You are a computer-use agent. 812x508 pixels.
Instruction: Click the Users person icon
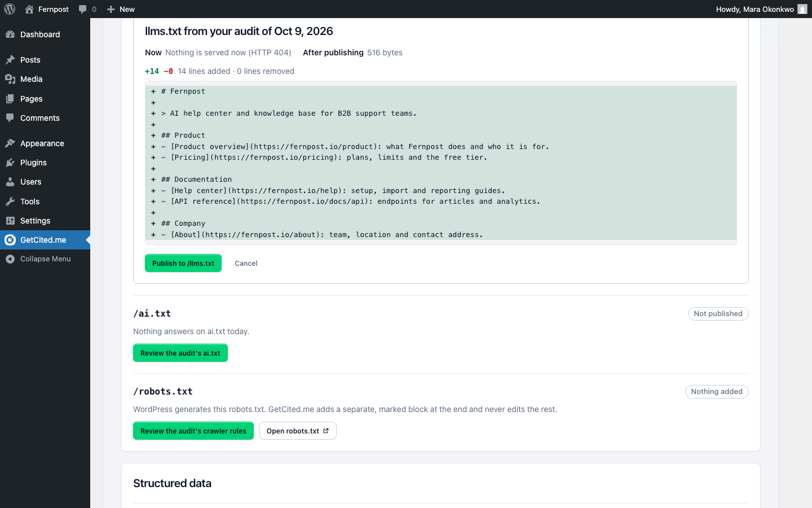pos(10,182)
